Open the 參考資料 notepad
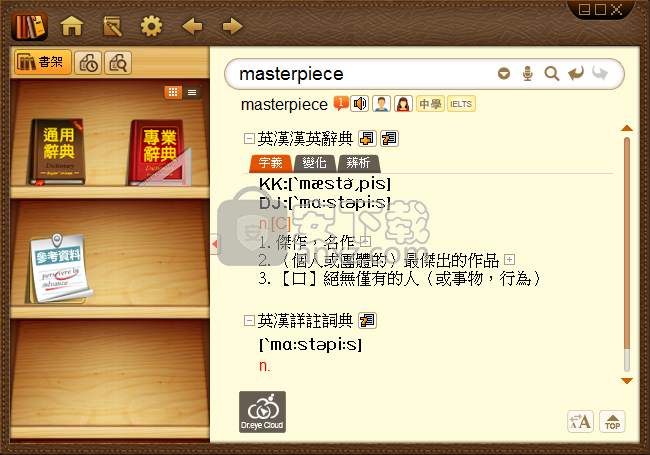650x455 pixels. [x=59, y=268]
